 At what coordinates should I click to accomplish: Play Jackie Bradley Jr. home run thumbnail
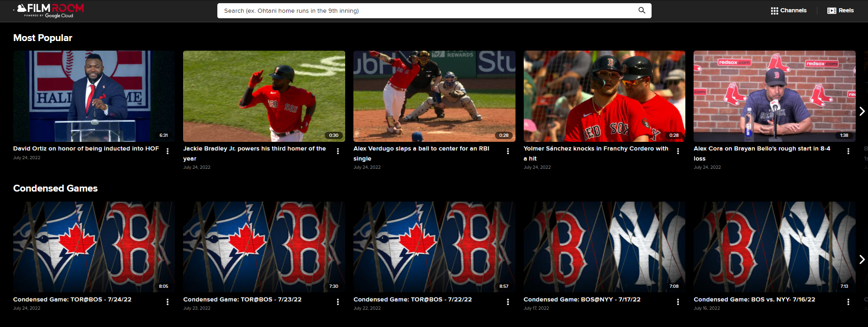pos(264,96)
